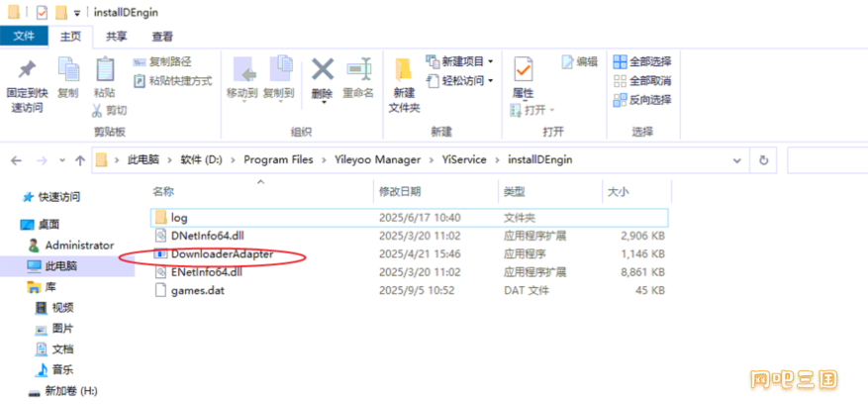868x404 pixels.
Task: Click the 复制 copy icon in ribbon
Action: pos(67,70)
